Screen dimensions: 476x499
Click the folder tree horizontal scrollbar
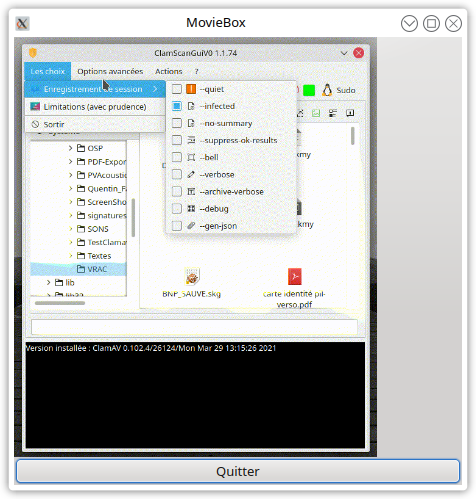[x=60, y=303]
